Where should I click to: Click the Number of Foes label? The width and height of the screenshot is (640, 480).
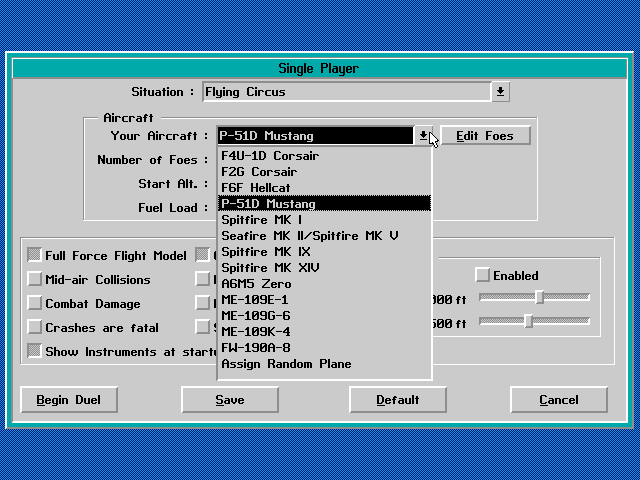point(153,160)
